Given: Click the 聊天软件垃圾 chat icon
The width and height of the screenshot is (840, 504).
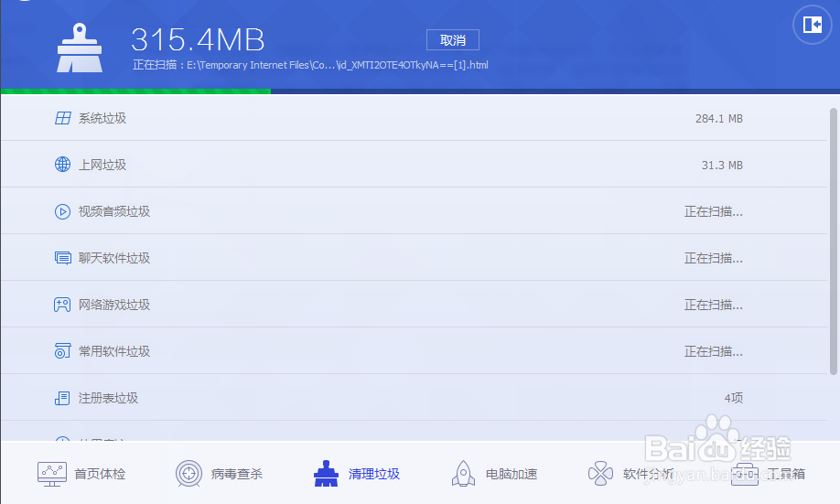Looking at the screenshot, I should [62, 258].
